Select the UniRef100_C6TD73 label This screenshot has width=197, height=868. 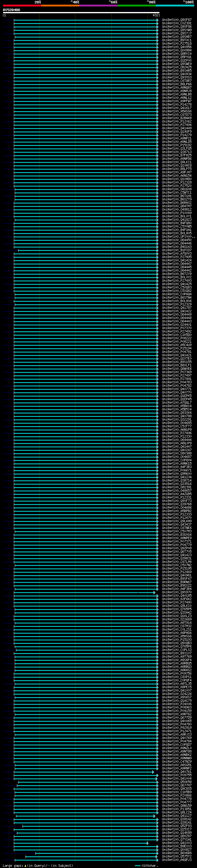177,115
